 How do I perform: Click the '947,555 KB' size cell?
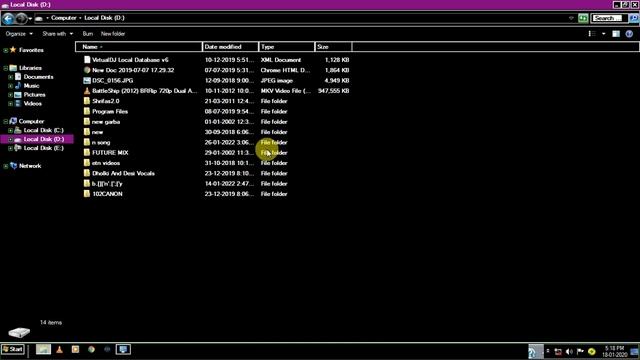(x=333, y=91)
